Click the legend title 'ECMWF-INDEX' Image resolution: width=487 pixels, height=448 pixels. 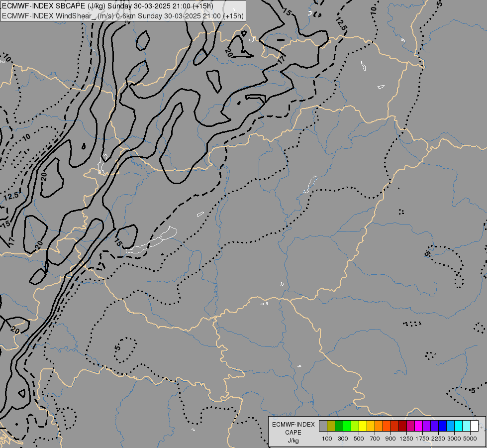(x=293, y=425)
